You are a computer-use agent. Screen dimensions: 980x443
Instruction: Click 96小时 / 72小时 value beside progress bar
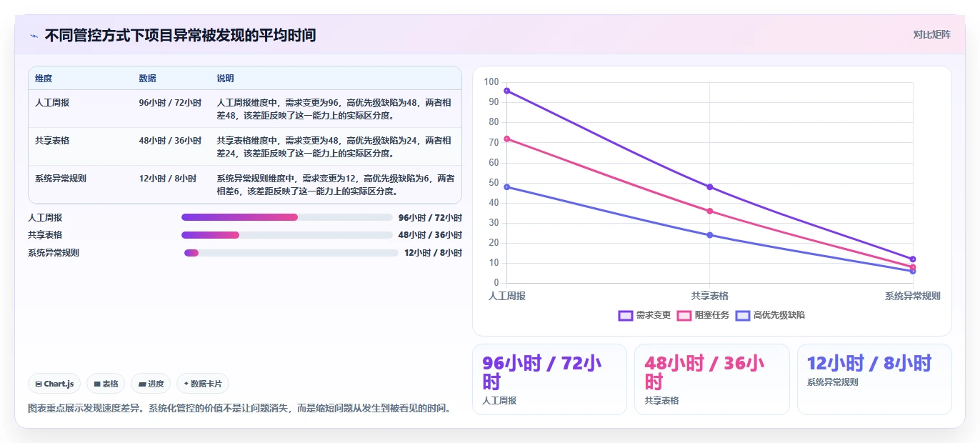coord(430,218)
